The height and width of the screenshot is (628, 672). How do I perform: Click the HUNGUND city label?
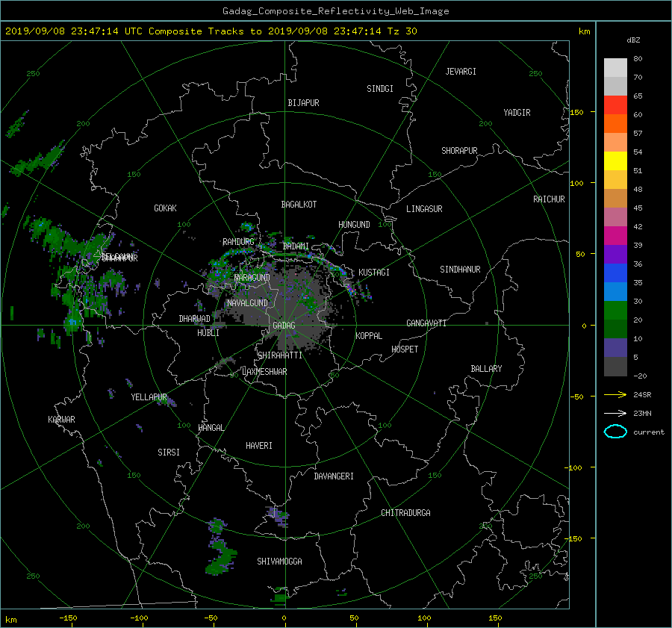pos(354,225)
